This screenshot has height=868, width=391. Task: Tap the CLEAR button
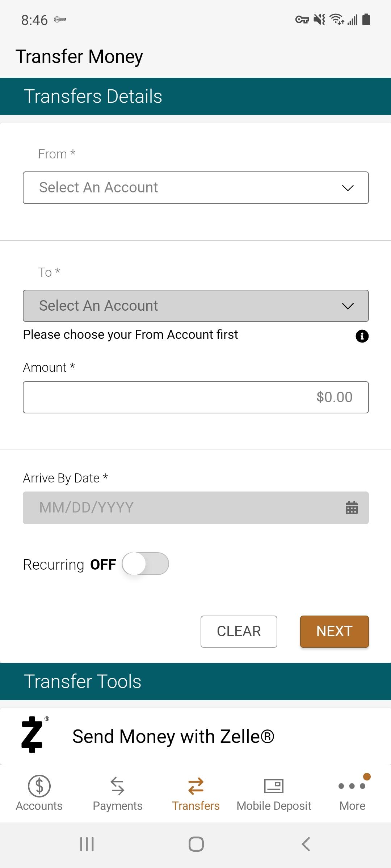239,631
